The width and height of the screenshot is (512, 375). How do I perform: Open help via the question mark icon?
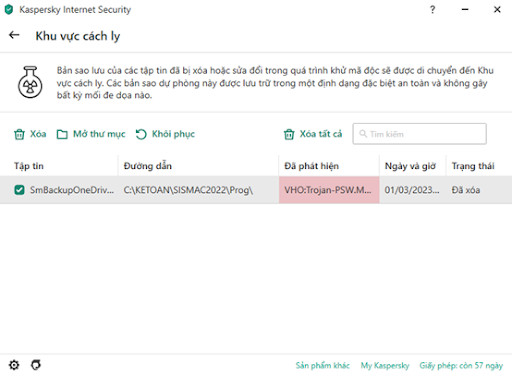(432, 10)
